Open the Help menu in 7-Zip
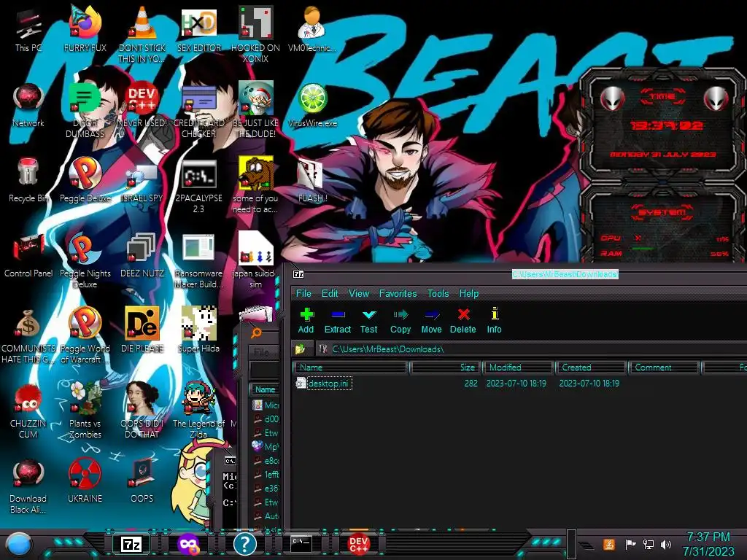747x560 pixels. [x=469, y=293]
